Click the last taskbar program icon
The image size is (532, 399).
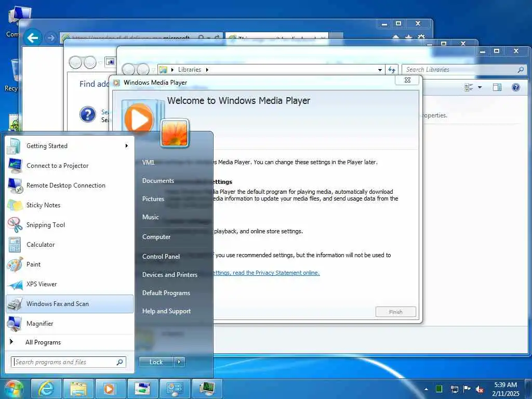coord(207,389)
